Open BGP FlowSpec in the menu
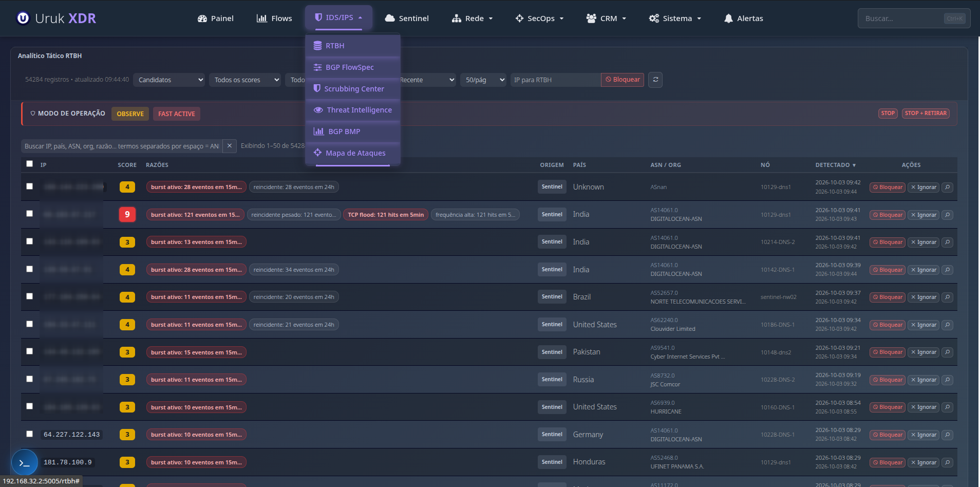The height and width of the screenshot is (487, 980). [353, 67]
